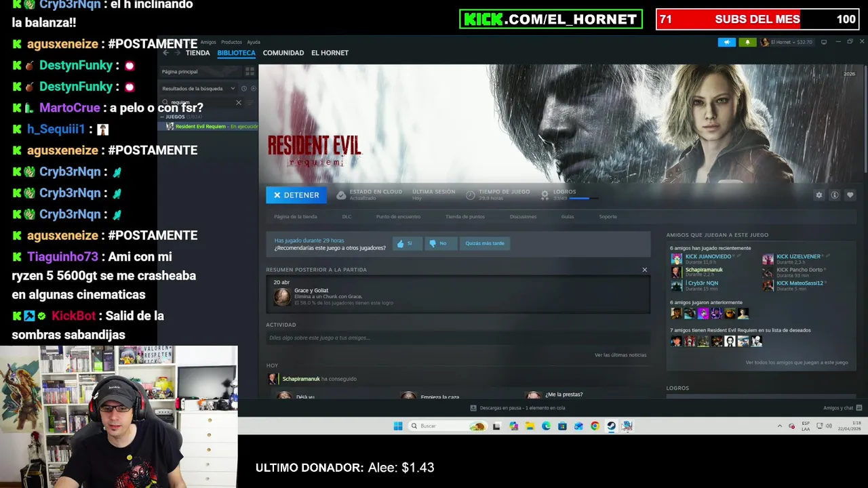The width and height of the screenshot is (868, 488).
Task: Open the Productos menu
Action: point(231,42)
